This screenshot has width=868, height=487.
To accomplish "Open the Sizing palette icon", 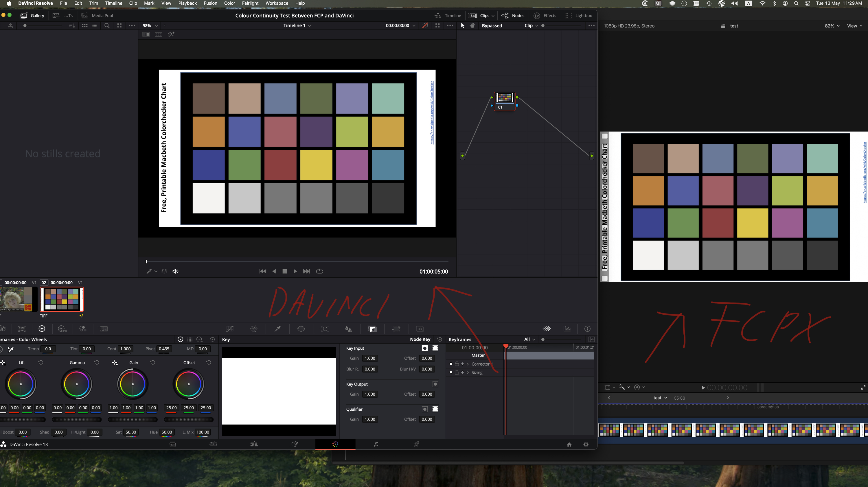I will click(x=396, y=329).
